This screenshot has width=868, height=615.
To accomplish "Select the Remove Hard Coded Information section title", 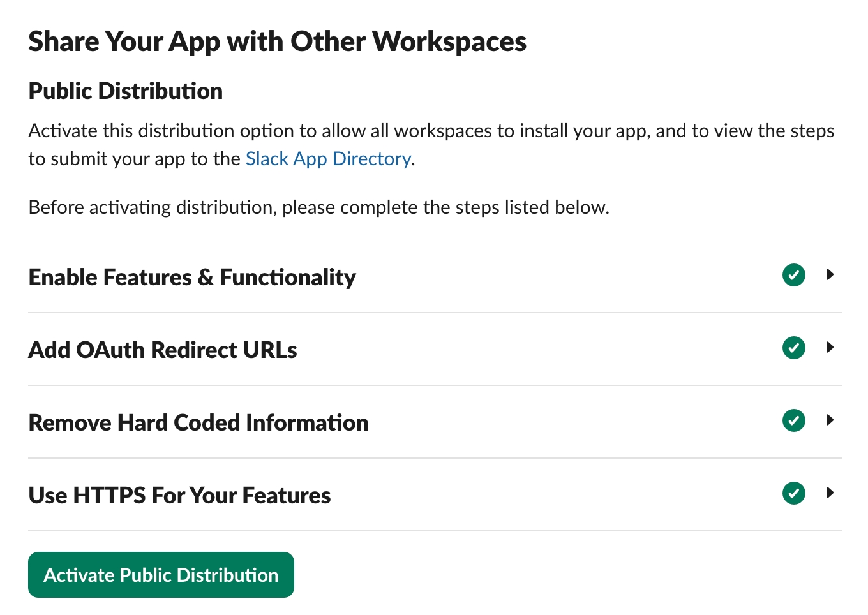I will [x=198, y=423].
